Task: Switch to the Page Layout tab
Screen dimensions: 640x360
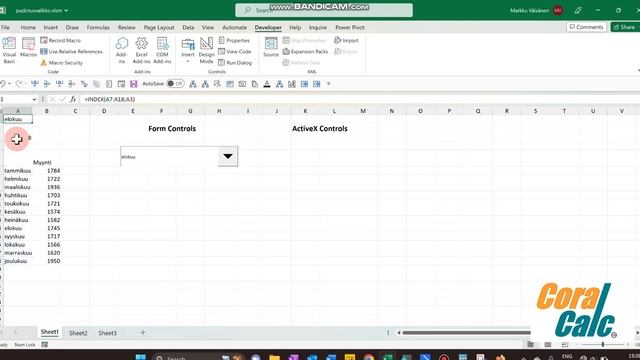Action: [x=159, y=27]
